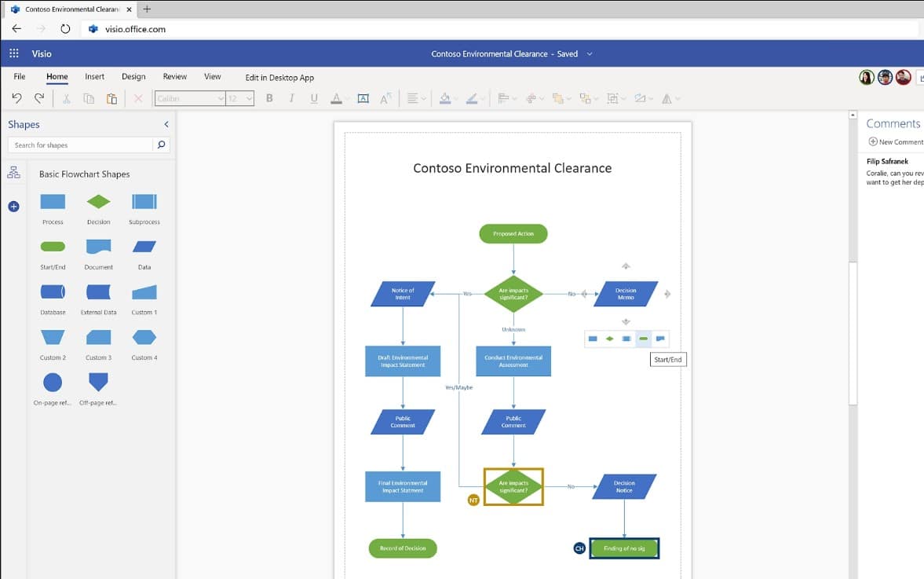Pick Start/End shape in quick-shape mini toolbar
924x579 pixels.
pos(644,339)
